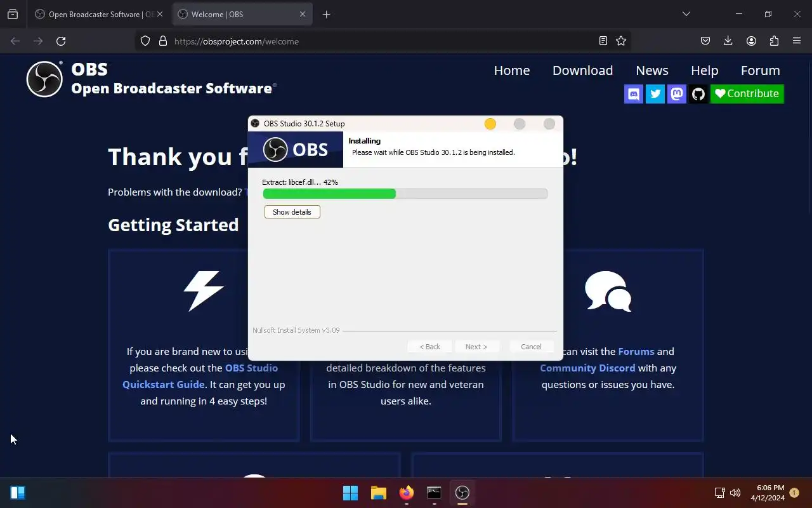Open the Firefox account icon

click(751, 41)
